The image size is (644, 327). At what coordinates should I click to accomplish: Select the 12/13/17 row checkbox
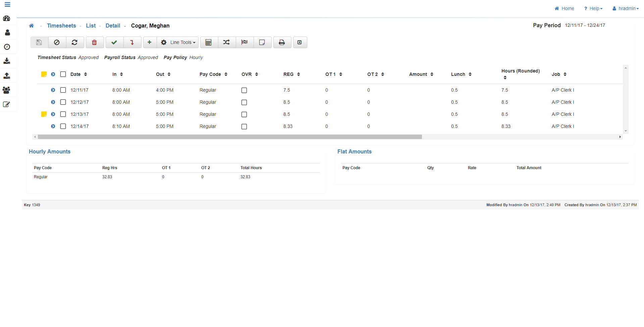63,114
